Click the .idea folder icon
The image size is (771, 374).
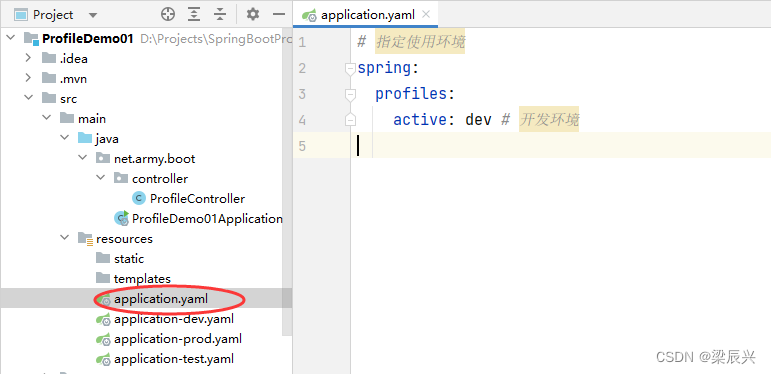(49, 58)
